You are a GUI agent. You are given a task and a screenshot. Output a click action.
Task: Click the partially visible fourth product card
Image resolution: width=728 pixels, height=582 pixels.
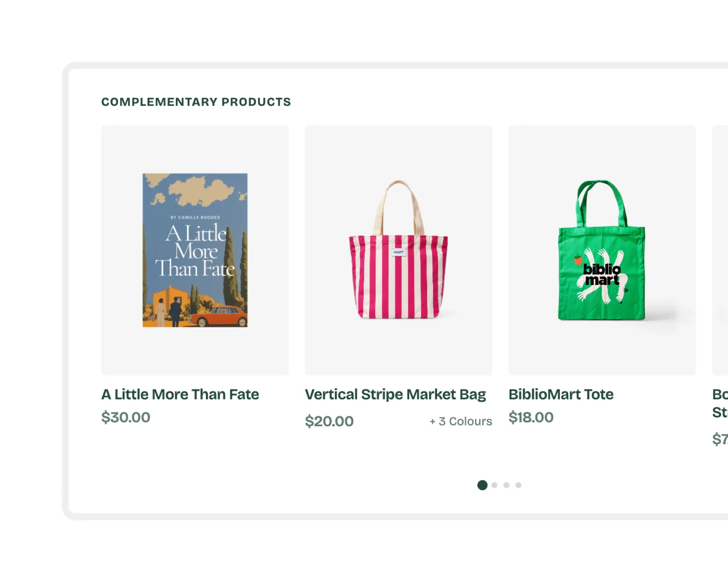[720, 250]
